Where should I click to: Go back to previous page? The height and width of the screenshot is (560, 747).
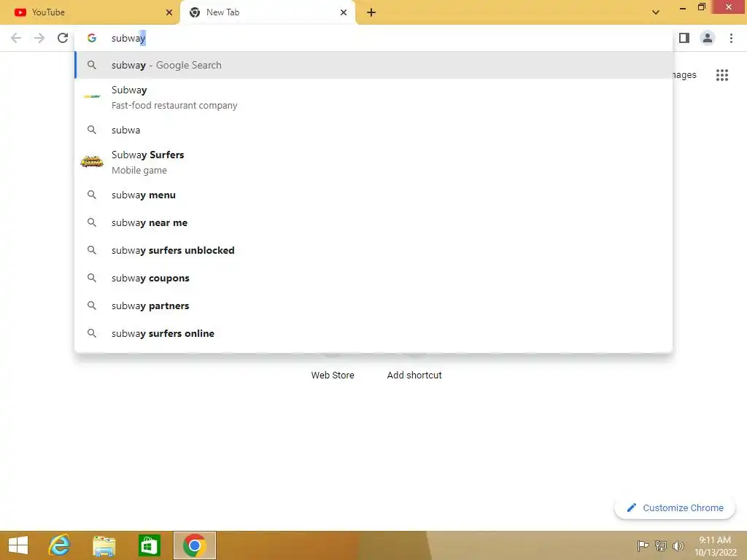(16, 38)
